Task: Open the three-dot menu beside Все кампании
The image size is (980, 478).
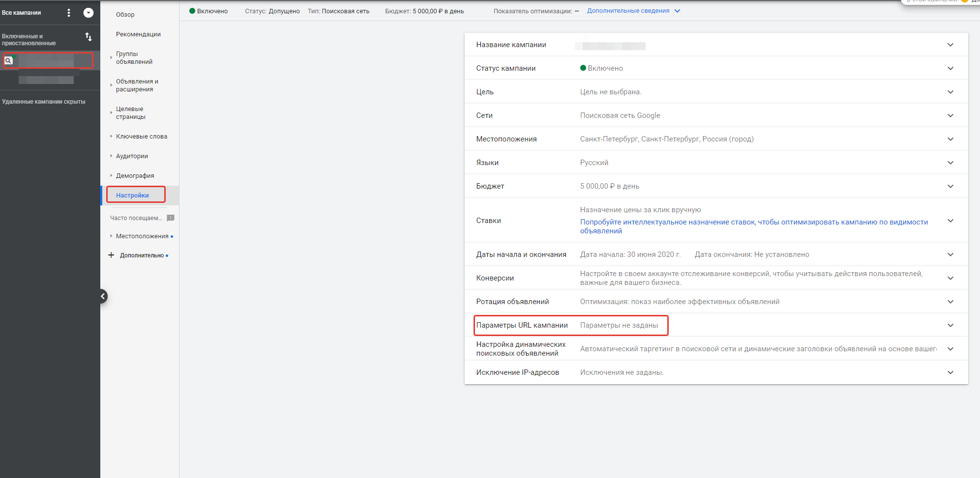Action: 69,13
